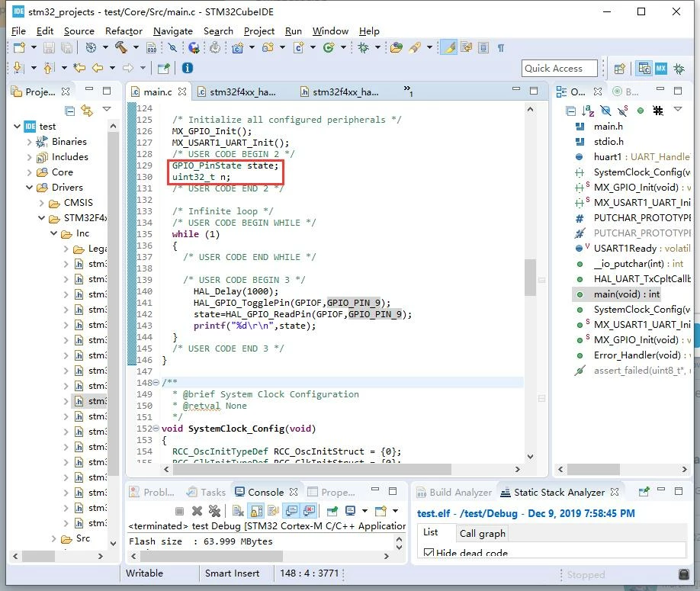Click the green Run C icon
Image resolution: width=700 pixels, height=591 pixels.
(x=329, y=47)
